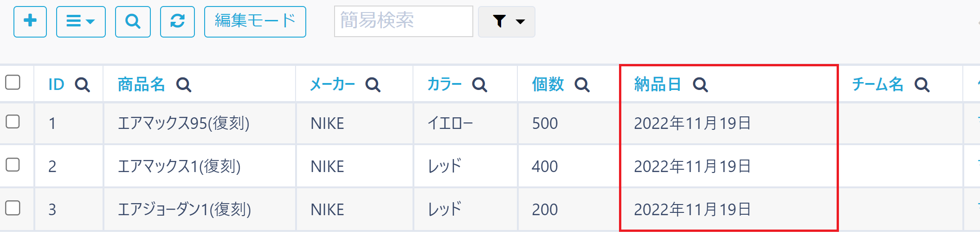The width and height of the screenshot is (980, 243).
Task: Click the エアマックス95(復刻) row cell
Action: [x=184, y=124]
